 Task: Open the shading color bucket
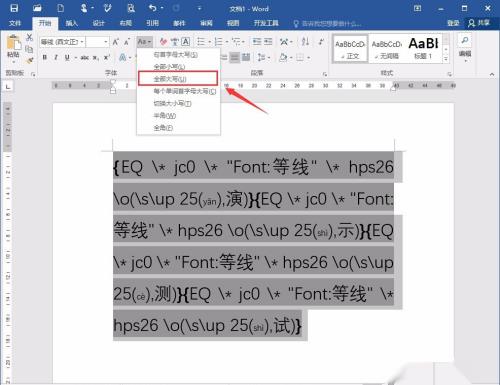[x=283, y=57]
